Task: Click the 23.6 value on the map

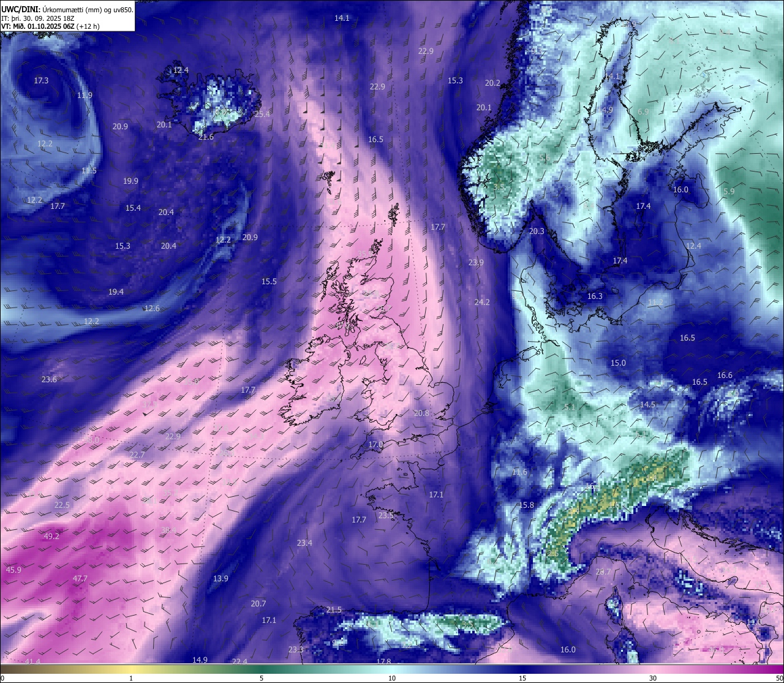Action: (49, 379)
